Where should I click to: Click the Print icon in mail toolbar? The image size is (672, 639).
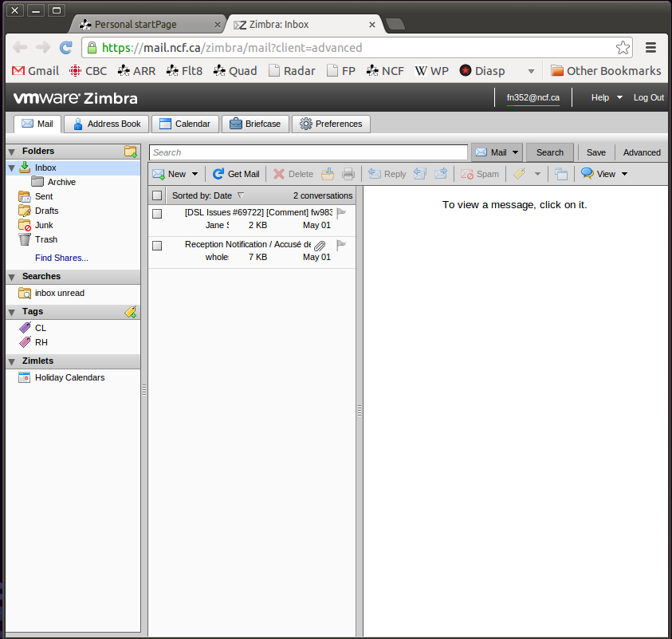click(348, 174)
